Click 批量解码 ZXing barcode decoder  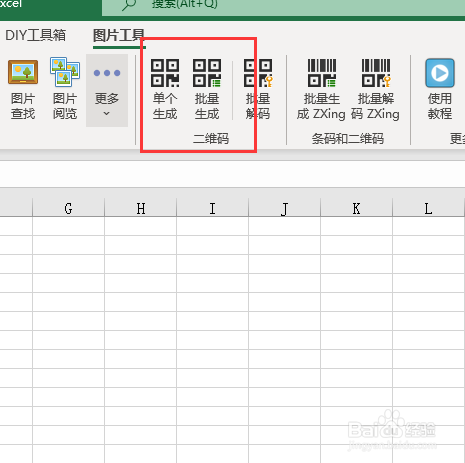(375, 89)
